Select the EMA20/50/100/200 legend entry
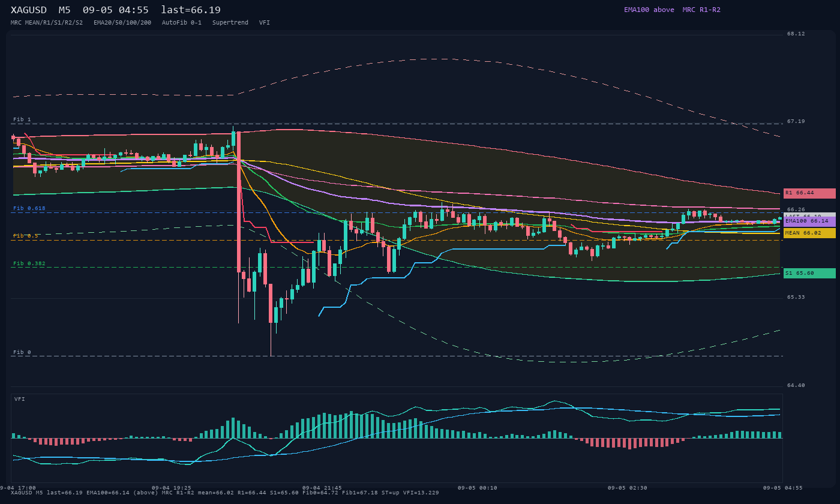840x504 pixels. coord(122,23)
